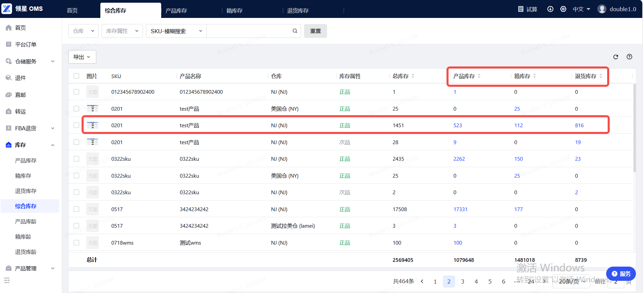644x293 pixels.
Task: Switch to the 箱库存 top tab
Action: pos(234,10)
